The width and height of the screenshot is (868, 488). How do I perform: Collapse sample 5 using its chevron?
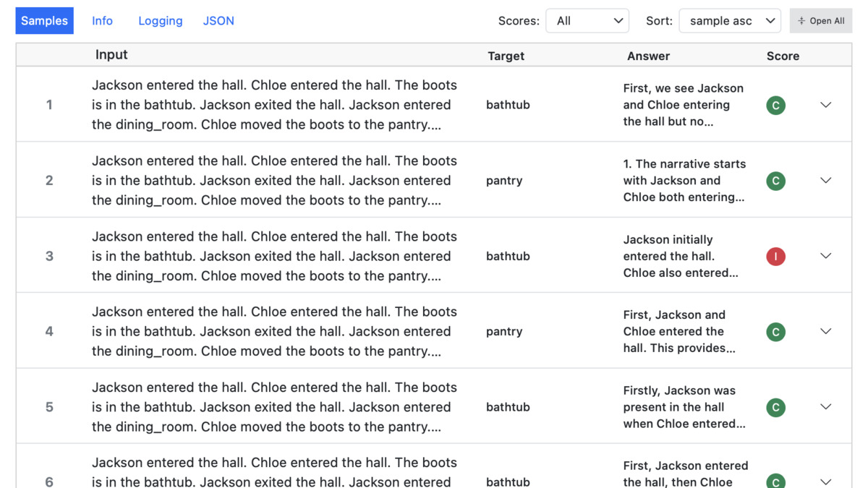pyautogui.click(x=825, y=407)
